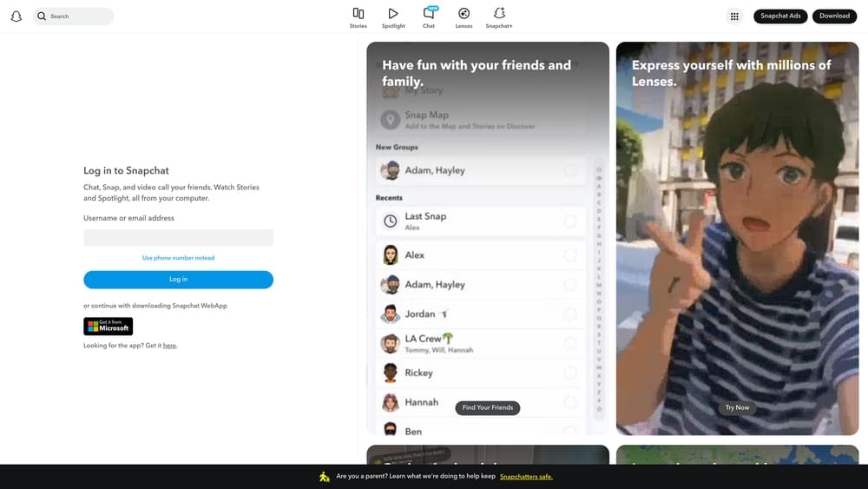Open Snapchat Ads button
868x489 pixels.
[780, 17]
